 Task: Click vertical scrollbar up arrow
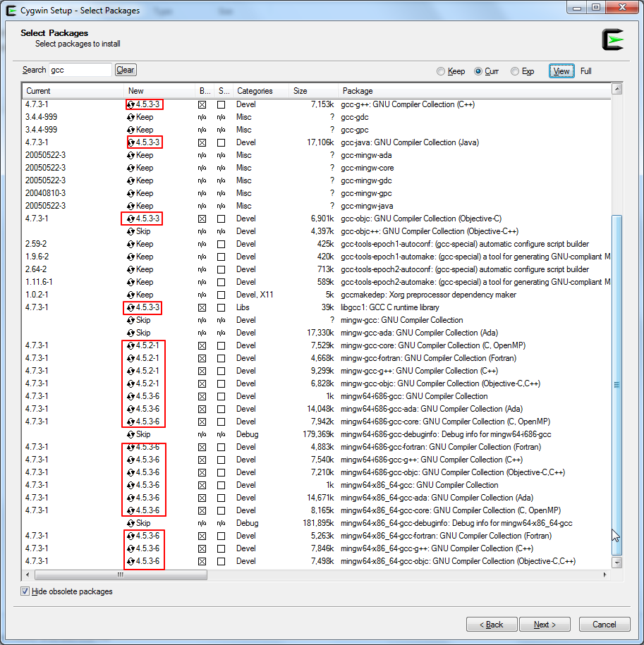point(616,89)
